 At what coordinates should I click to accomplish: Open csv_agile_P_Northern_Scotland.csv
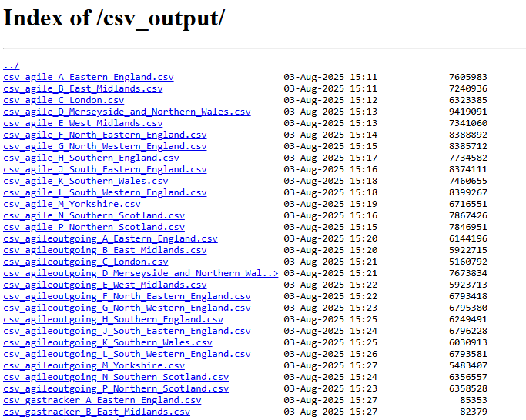point(94,227)
